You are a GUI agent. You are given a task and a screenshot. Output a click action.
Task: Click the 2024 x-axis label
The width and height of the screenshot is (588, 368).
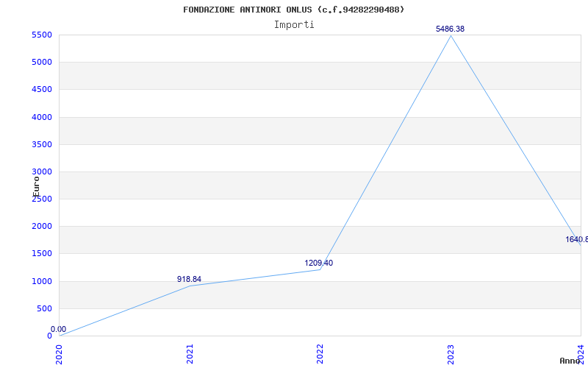coord(581,354)
